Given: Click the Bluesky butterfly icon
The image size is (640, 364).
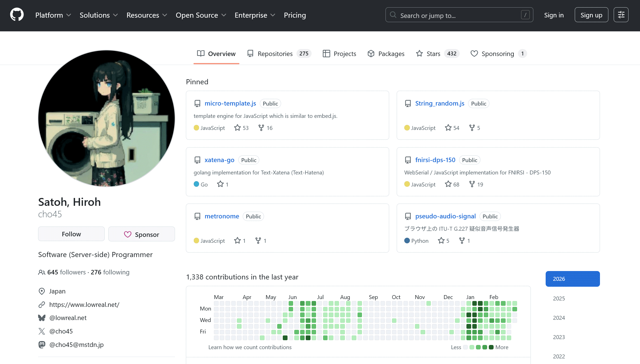Looking at the screenshot, I should (x=42, y=318).
